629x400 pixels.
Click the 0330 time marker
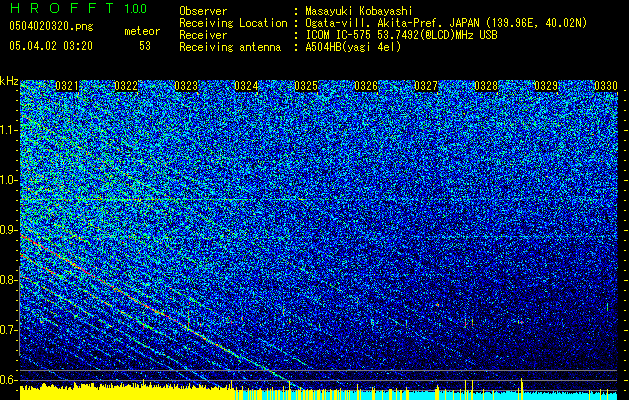point(606,86)
